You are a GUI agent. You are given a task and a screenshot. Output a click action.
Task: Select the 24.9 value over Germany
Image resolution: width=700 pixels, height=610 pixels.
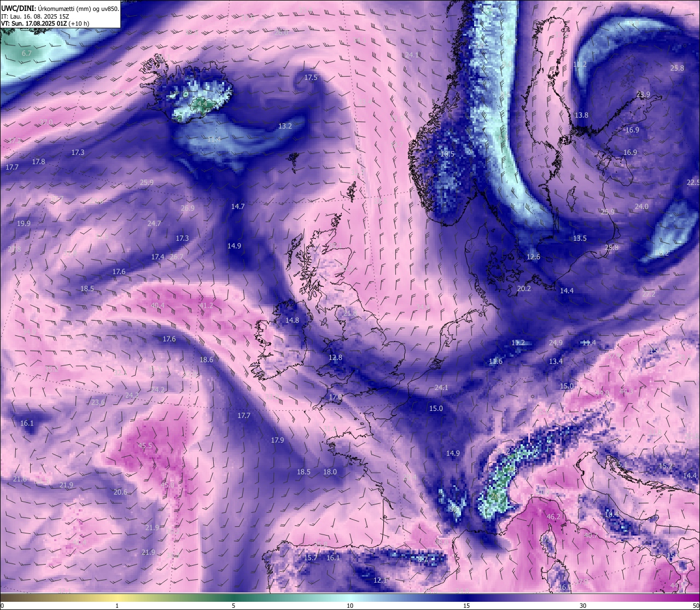(556, 342)
